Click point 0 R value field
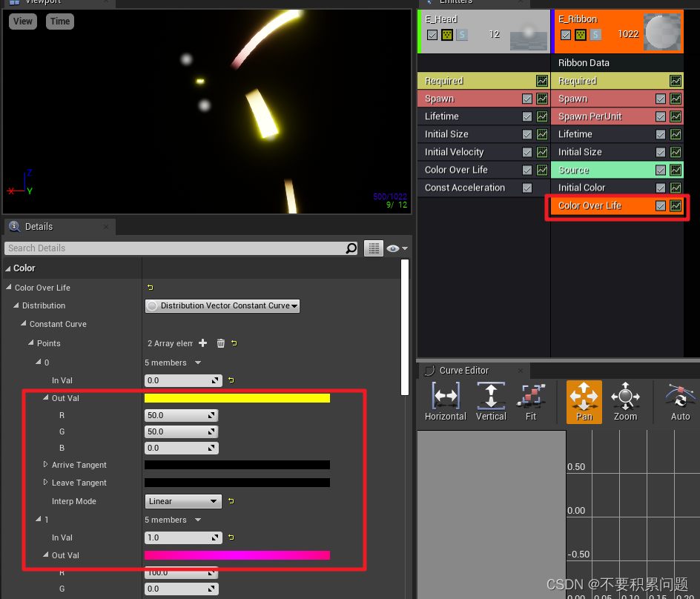Image resolution: width=700 pixels, height=599 pixels. point(181,416)
